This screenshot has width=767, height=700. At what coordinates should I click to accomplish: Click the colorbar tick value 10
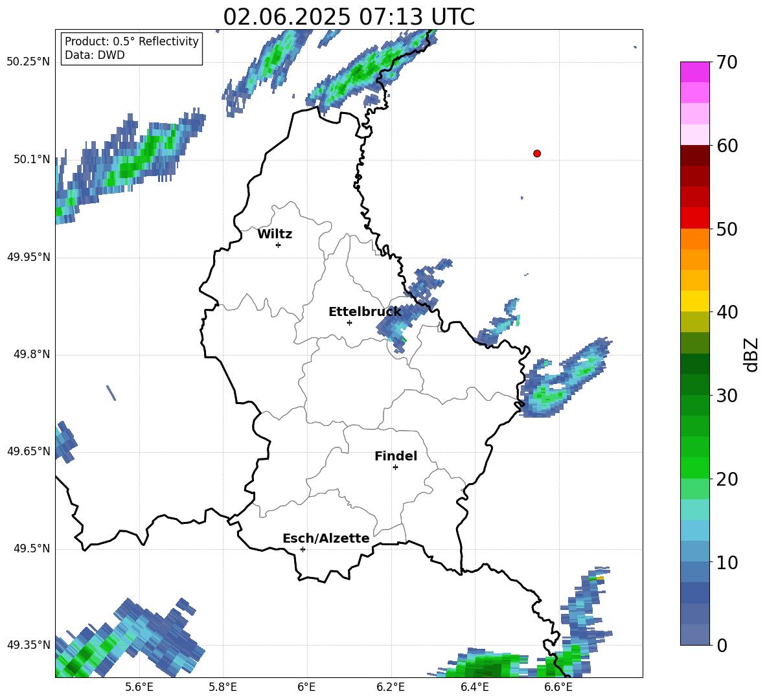(727, 562)
